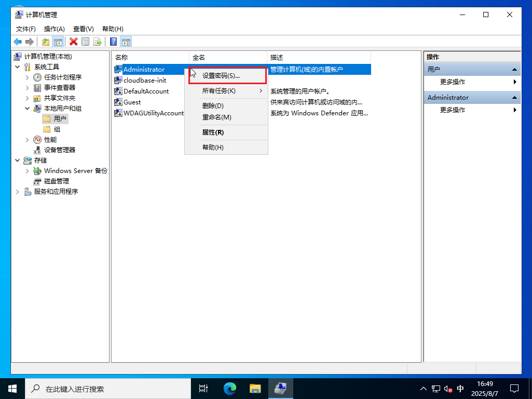This screenshot has height=399, width=532.
Task: Open 任务计划程序 in the tree
Action: click(x=63, y=77)
